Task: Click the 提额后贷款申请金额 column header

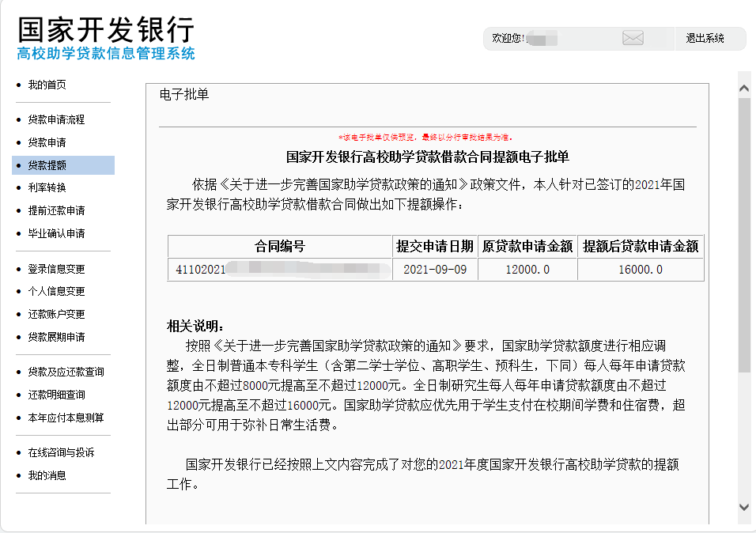Action: pyautogui.click(x=641, y=247)
